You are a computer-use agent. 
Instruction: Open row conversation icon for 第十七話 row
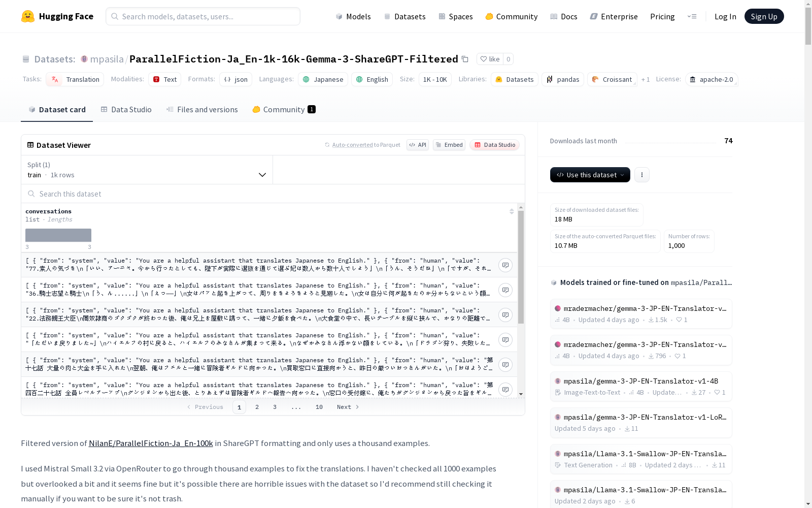coord(505,365)
